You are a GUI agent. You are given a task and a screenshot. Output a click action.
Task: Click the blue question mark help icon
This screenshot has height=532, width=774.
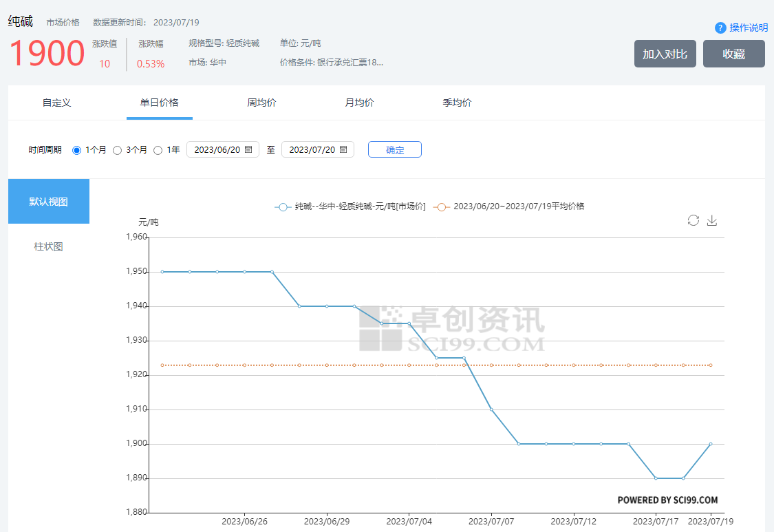(x=720, y=28)
